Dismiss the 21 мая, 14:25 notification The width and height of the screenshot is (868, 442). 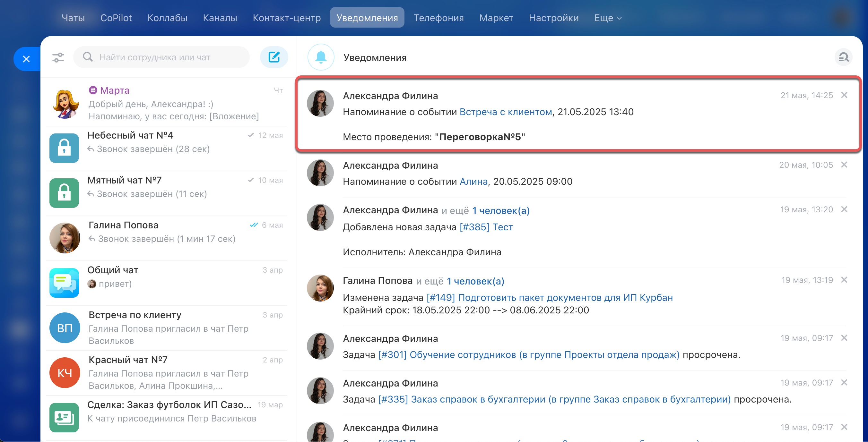point(844,95)
